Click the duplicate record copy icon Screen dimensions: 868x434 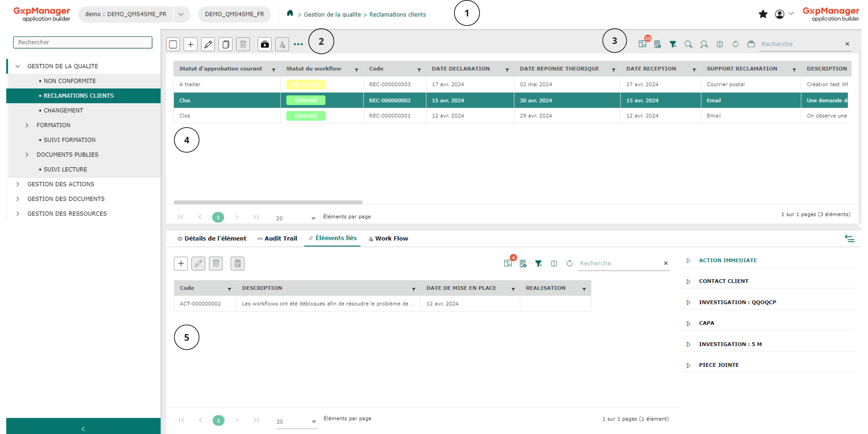[x=225, y=44]
